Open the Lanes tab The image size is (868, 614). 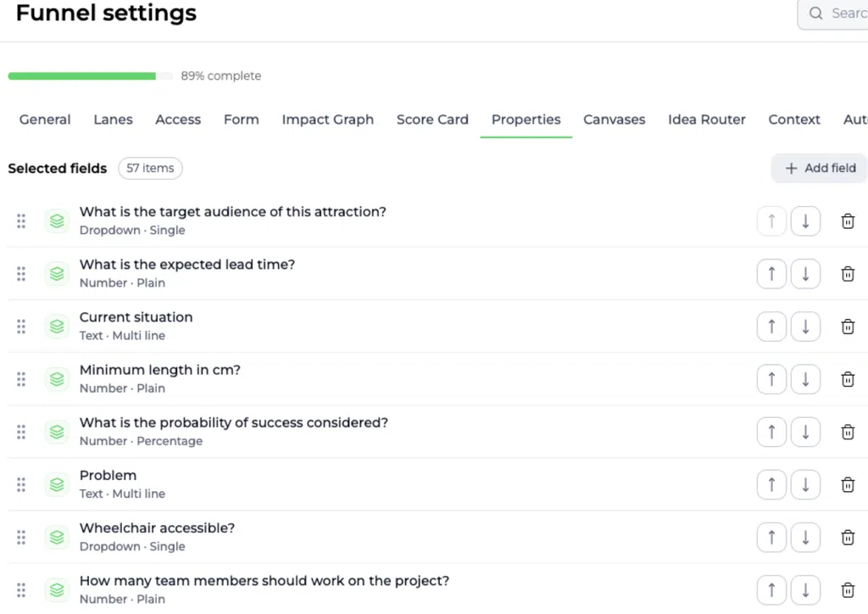[113, 120]
